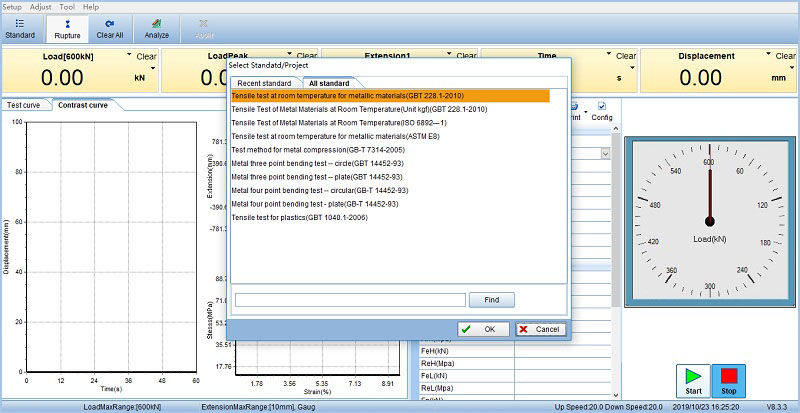Click the Load dial gauge
This screenshot has width=800, height=413.
pyautogui.click(x=709, y=220)
